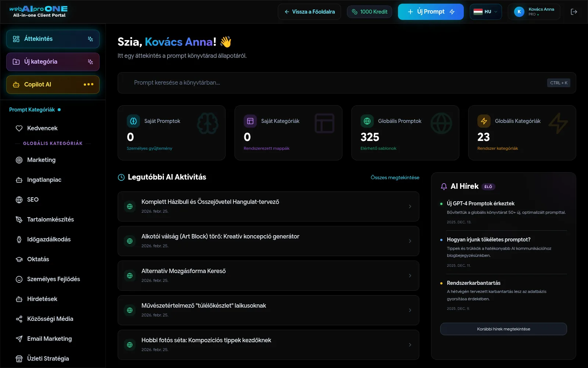Image resolution: width=588 pixels, height=368 pixels.
Task: Open the Új GPT-4 Promptok érkeztek news
Action: [503, 213]
